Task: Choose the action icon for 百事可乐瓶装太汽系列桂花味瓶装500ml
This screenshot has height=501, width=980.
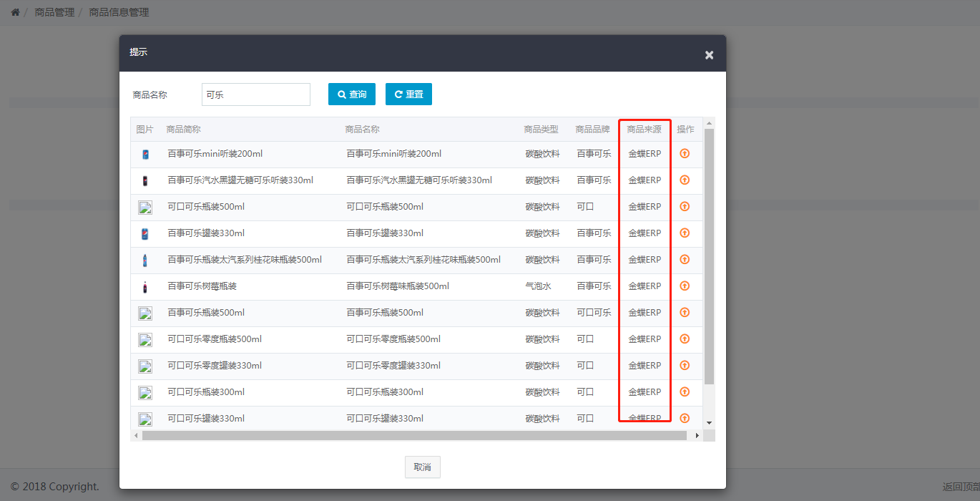Action: (x=685, y=259)
